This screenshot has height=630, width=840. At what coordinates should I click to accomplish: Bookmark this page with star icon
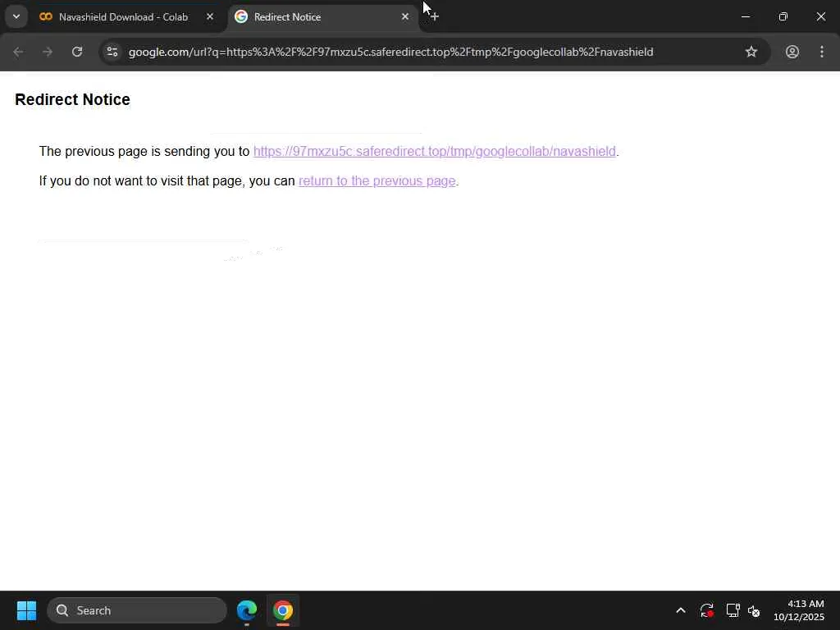coord(751,52)
